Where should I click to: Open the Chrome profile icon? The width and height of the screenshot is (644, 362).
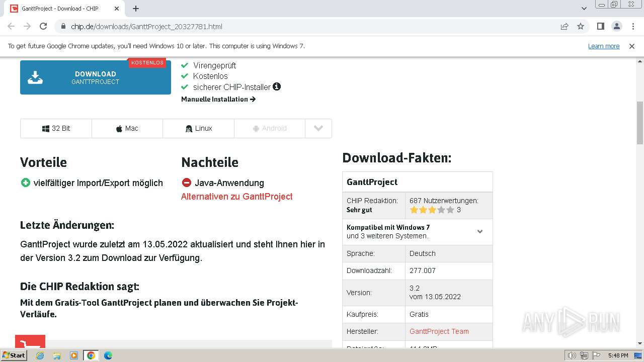coord(617,26)
